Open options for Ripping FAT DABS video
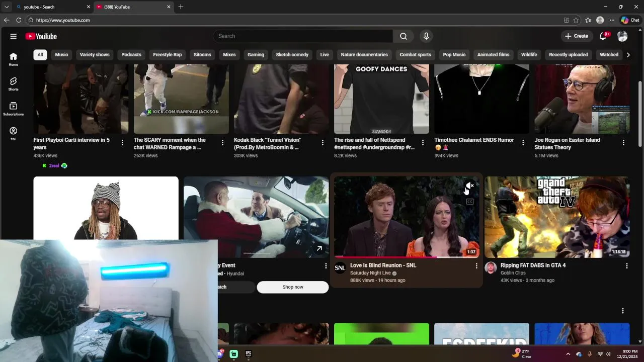 pyautogui.click(x=627, y=265)
